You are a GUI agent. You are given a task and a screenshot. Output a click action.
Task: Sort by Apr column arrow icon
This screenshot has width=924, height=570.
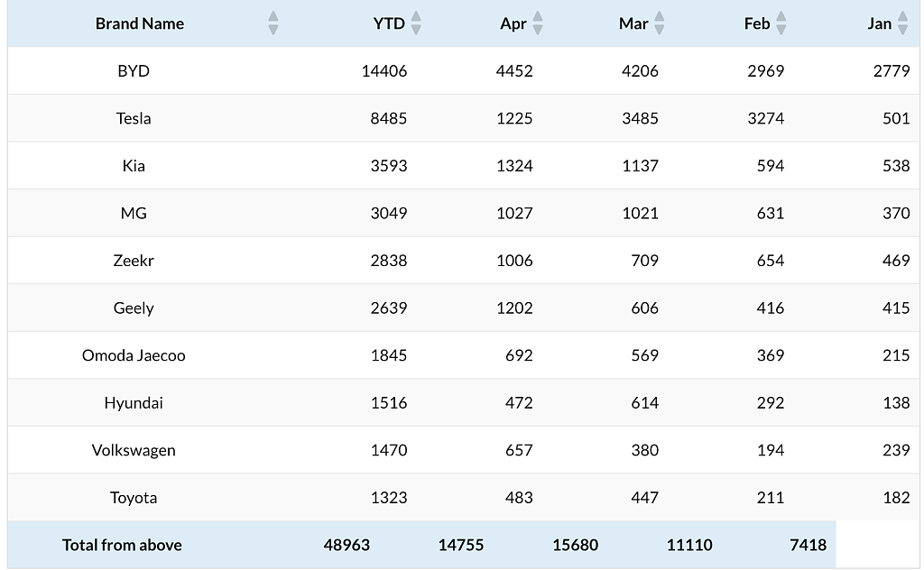pos(538,23)
